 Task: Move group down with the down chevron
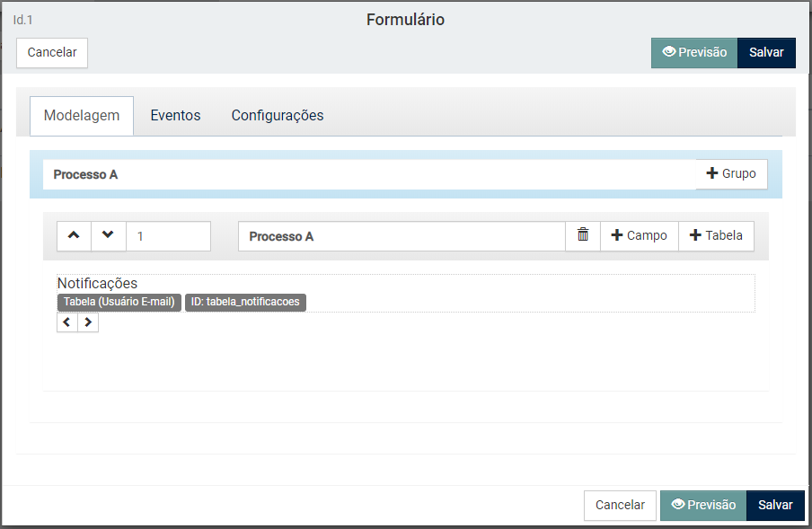click(108, 236)
